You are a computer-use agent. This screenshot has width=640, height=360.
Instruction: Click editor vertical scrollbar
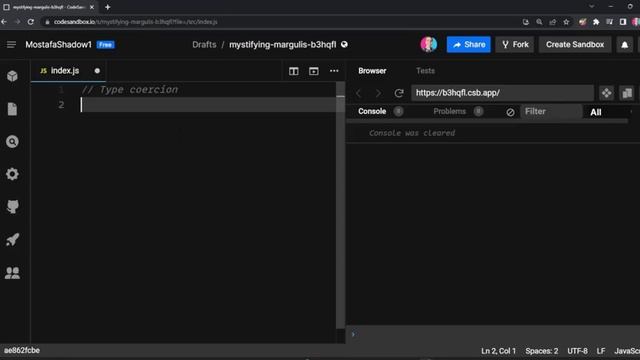(340, 204)
